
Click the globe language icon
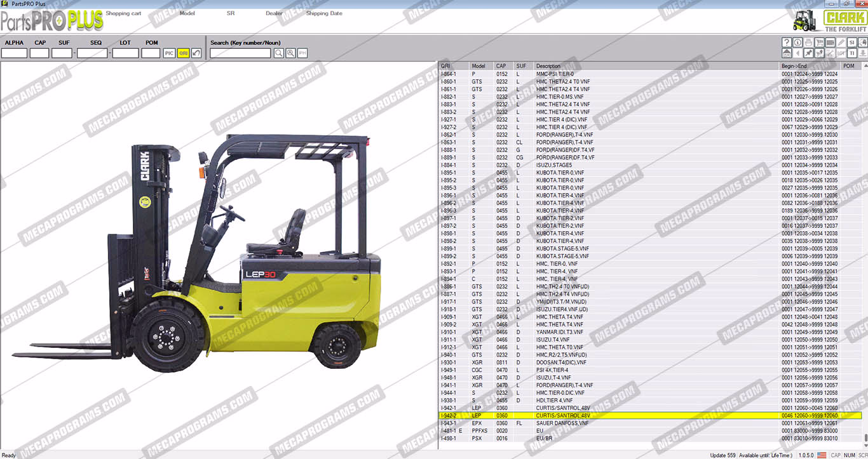[863, 43]
